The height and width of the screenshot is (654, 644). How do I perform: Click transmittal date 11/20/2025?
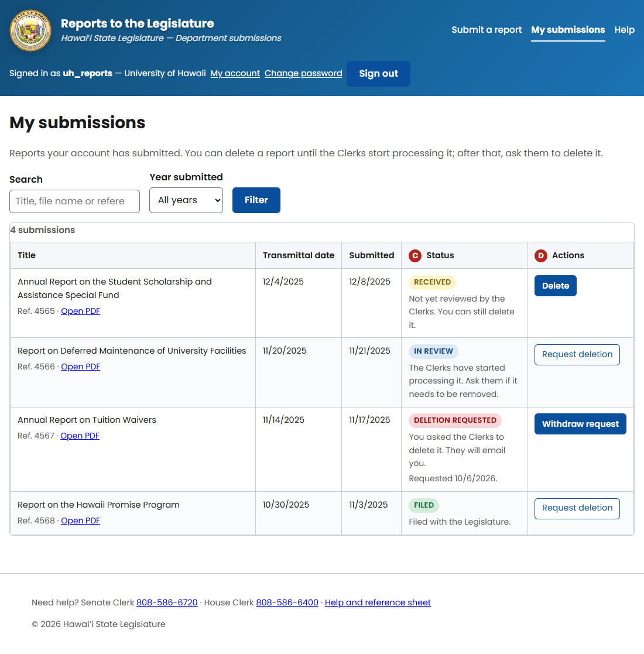pyautogui.click(x=285, y=351)
